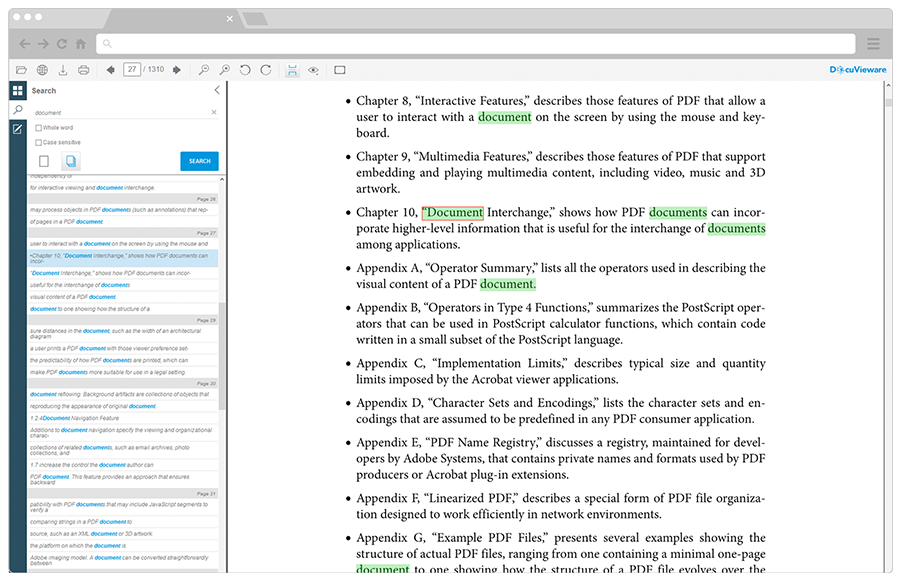Select result 'a user prints a PDF document'

[x=123, y=349]
